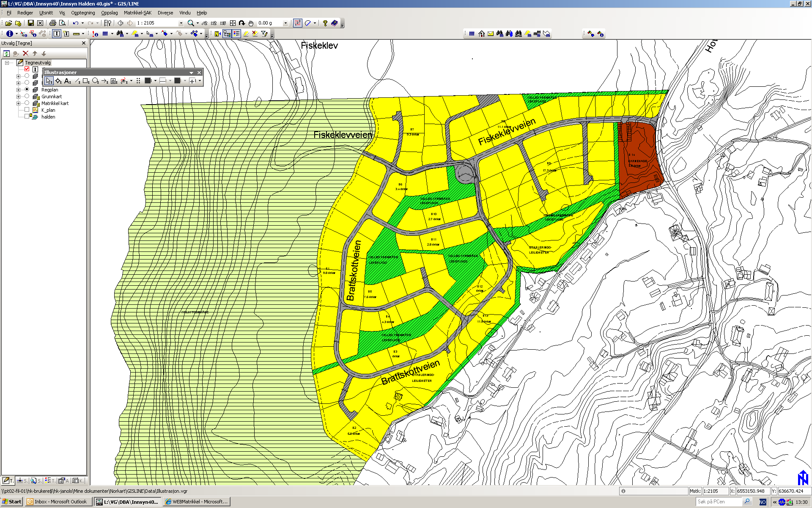Screen dimensions: 812x508
Task: Click the Windows Start button
Action: click(x=12, y=502)
